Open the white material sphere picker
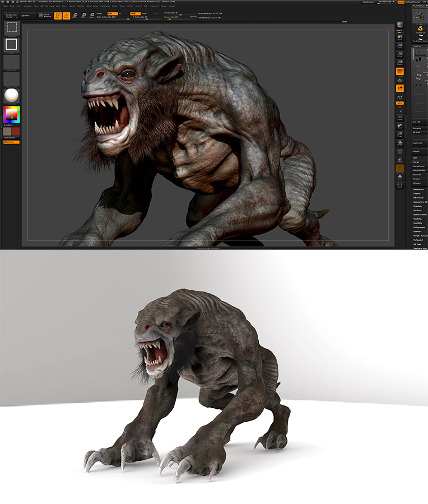428x504 pixels. pos(12,95)
